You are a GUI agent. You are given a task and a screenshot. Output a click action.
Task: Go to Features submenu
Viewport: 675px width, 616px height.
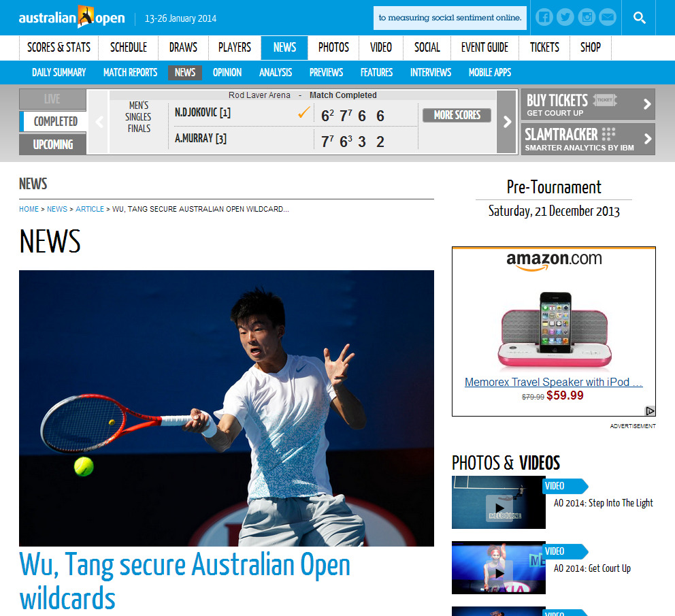(377, 72)
